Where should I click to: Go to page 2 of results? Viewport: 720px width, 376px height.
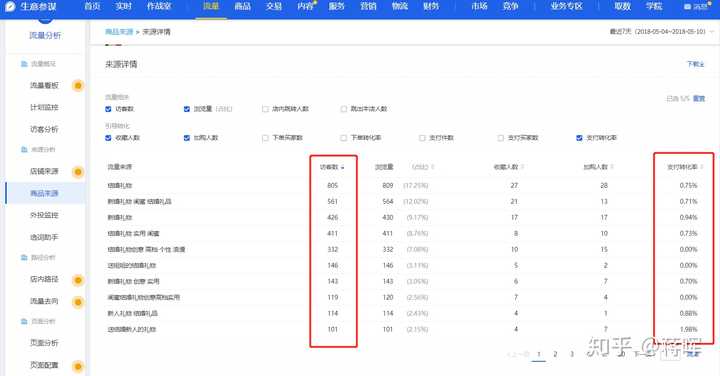[555, 354]
